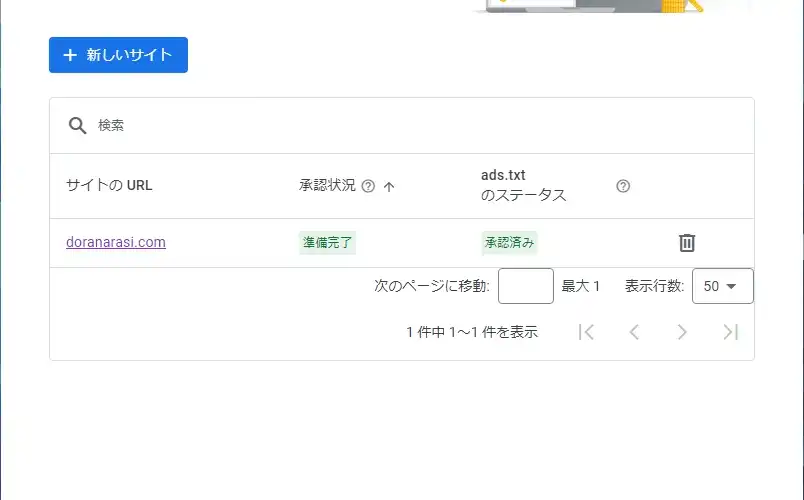Go to the next page arrow
The width and height of the screenshot is (804, 500).
[x=682, y=332]
